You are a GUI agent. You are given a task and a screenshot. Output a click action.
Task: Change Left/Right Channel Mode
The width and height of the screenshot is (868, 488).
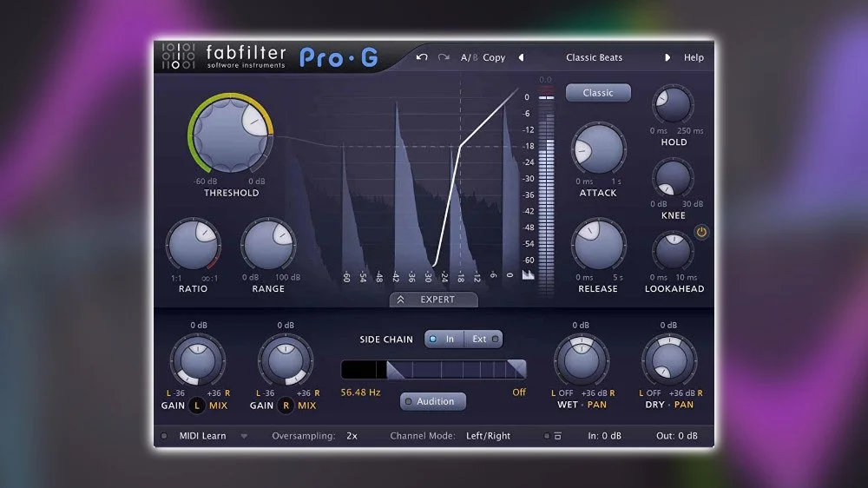pos(488,436)
